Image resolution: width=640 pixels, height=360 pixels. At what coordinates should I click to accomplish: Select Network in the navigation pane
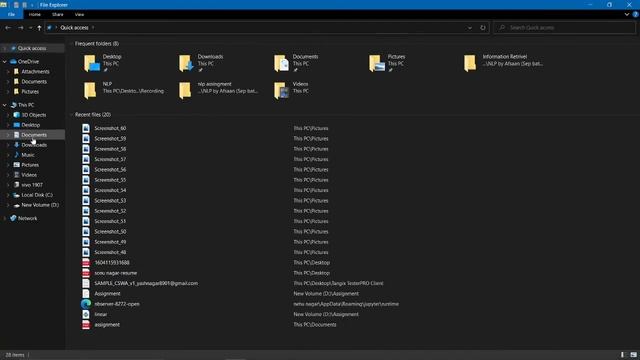point(27,218)
